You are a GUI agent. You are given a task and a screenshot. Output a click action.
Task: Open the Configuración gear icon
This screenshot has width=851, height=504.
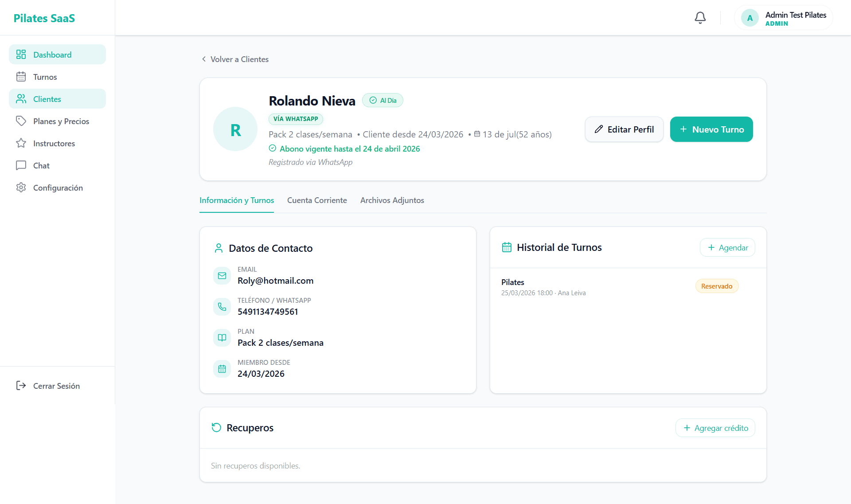(21, 188)
